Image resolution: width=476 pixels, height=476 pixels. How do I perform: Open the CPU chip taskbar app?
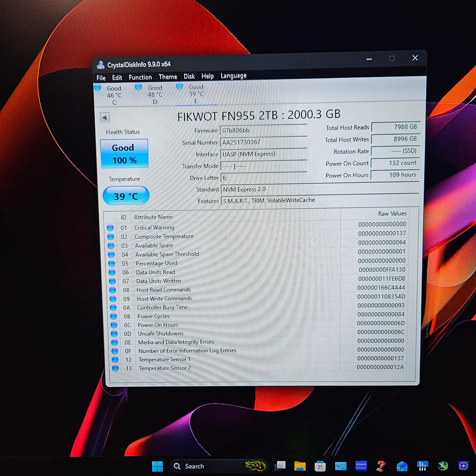coord(463,466)
